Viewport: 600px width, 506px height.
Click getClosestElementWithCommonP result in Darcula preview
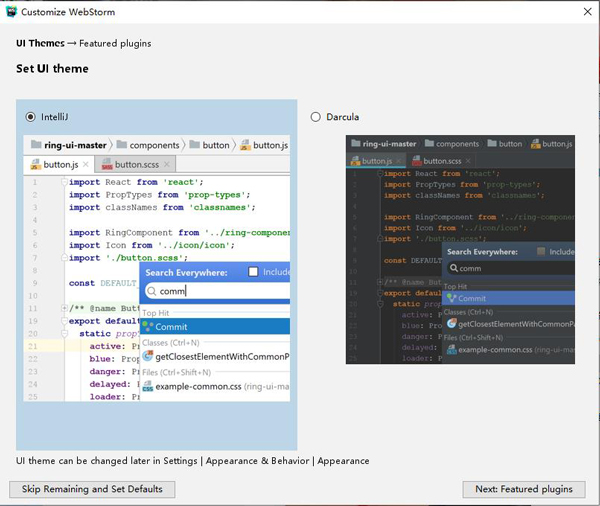pyautogui.click(x=509, y=324)
